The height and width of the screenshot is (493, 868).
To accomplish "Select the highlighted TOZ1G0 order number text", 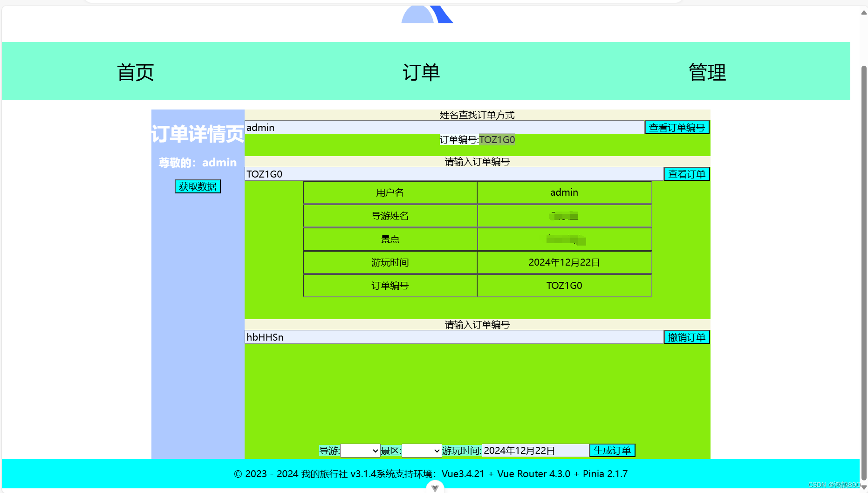I will click(497, 139).
